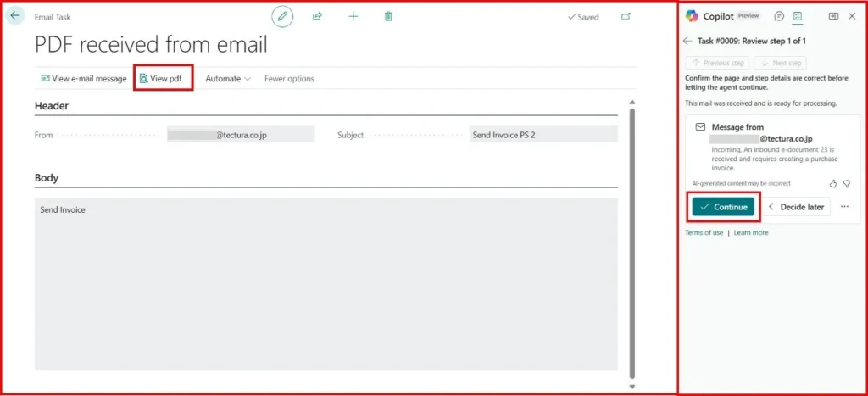Expand the Automate dropdown menu
This screenshot has width=868, height=396.
tap(228, 79)
